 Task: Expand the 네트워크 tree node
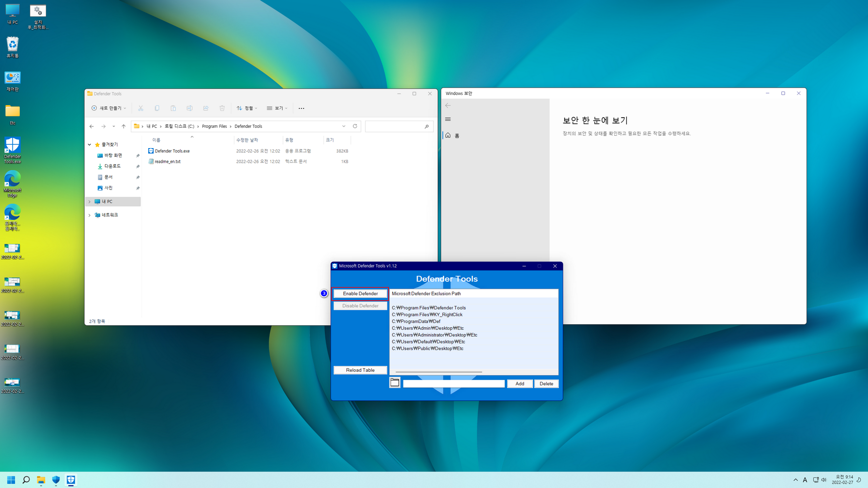click(x=90, y=215)
